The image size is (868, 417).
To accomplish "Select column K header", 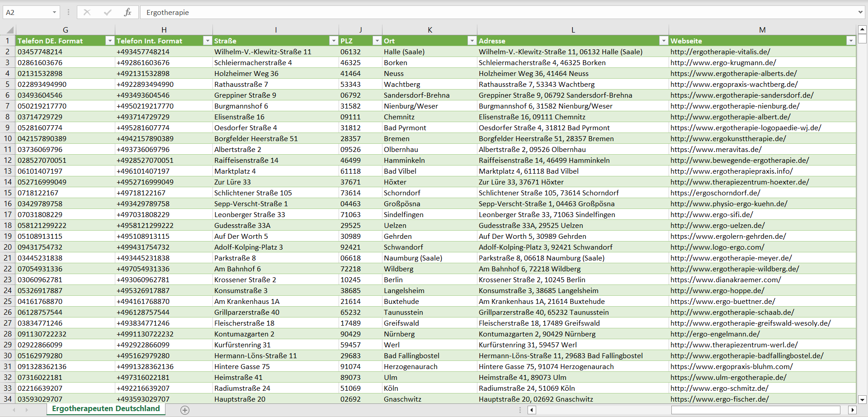I will [x=430, y=30].
